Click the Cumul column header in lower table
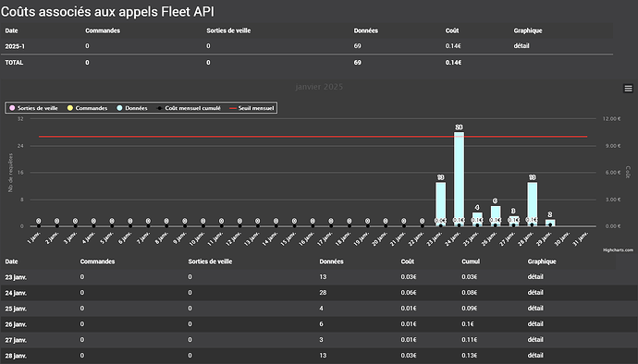Image resolution: width=638 pixels, height=364 pixels. click(471, 261)
